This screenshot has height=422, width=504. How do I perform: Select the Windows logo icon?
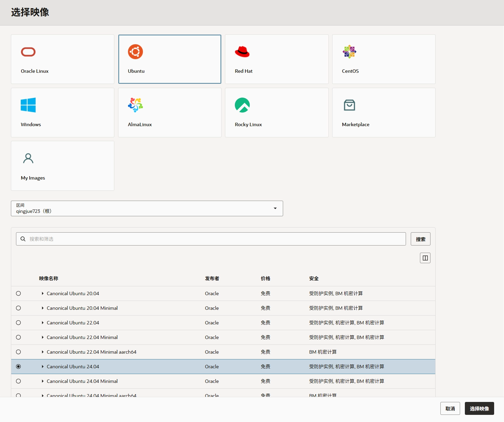point(28,105)
